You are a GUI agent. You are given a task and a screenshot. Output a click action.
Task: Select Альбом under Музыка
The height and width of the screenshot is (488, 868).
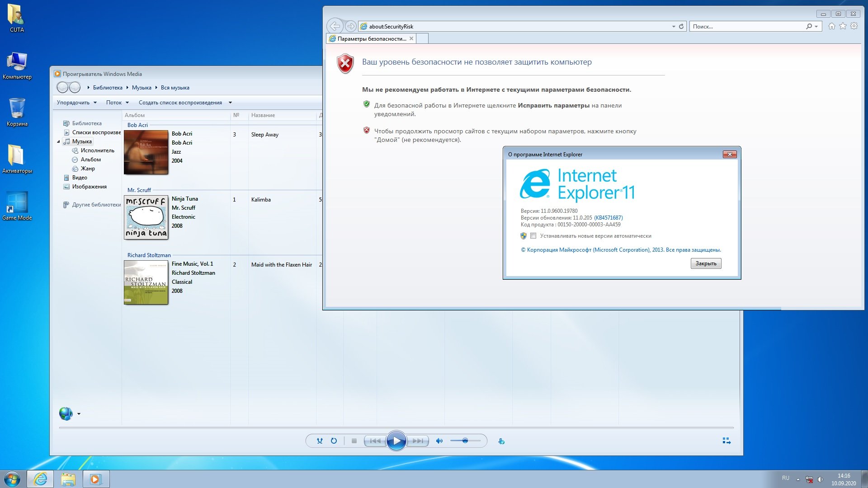point(90,160)
